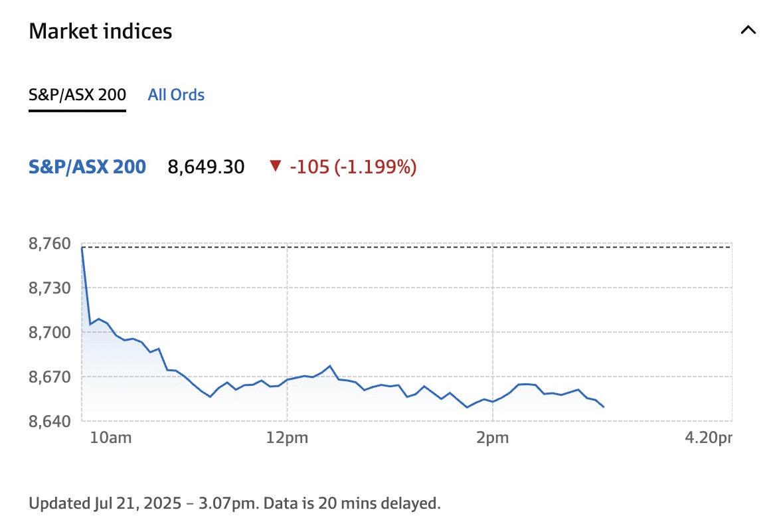This screenshot has width=773, height=532.
Task: Click the Updated Jul 21, 2025 timestamp text
Action: click(234, 503)
